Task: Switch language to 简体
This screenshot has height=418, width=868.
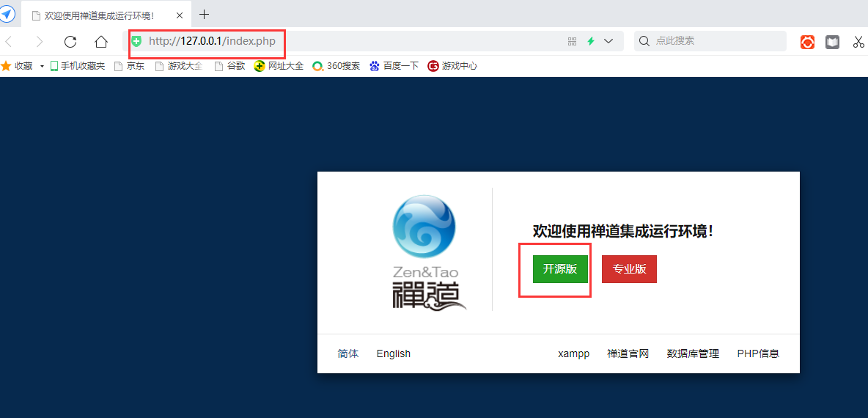Action: click(x=348, y=353)
